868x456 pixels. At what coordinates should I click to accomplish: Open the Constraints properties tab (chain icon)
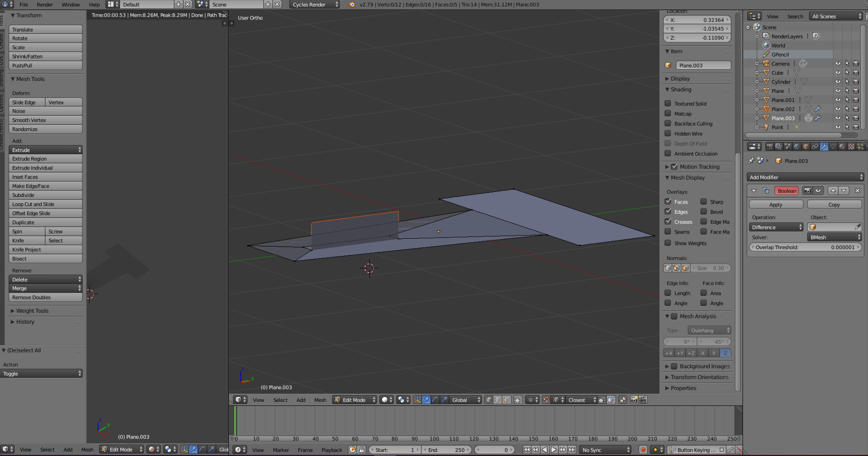(815, 147)
